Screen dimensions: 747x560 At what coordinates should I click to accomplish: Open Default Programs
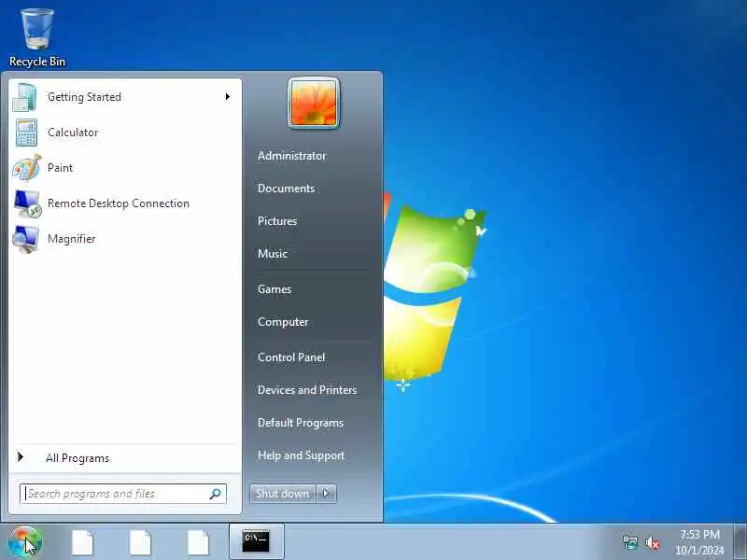(x=301, y=423)
